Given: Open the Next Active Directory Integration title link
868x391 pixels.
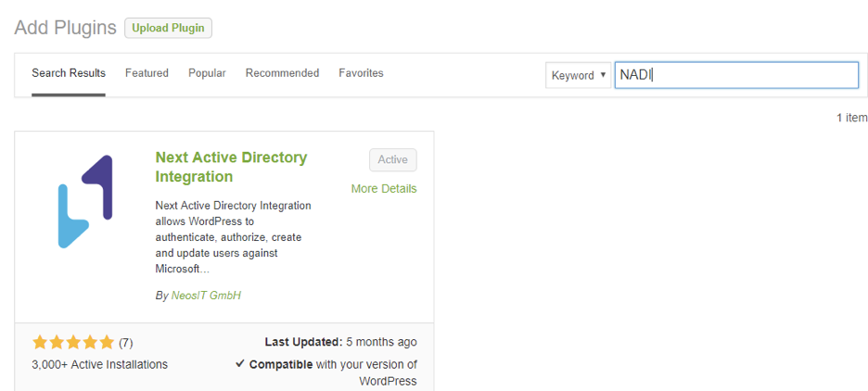Looking at the screenshot, I should click(232, 167).
